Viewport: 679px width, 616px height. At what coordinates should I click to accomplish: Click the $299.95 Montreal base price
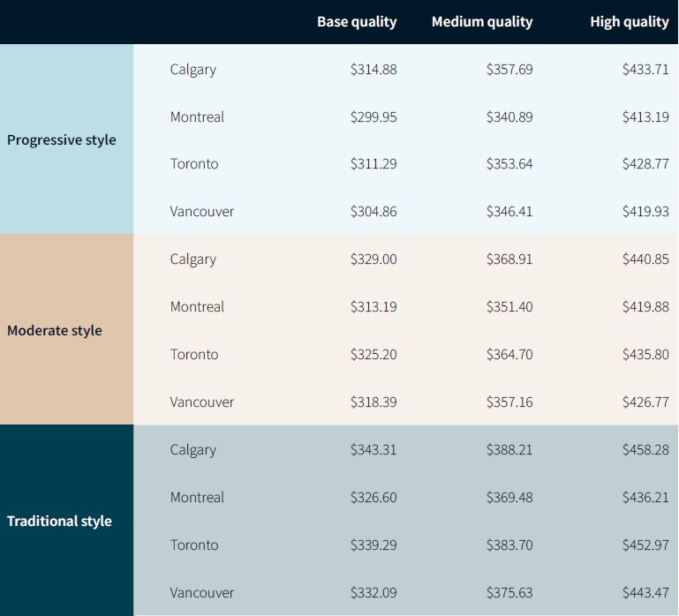pyautogui.click(x=373, y=116)
